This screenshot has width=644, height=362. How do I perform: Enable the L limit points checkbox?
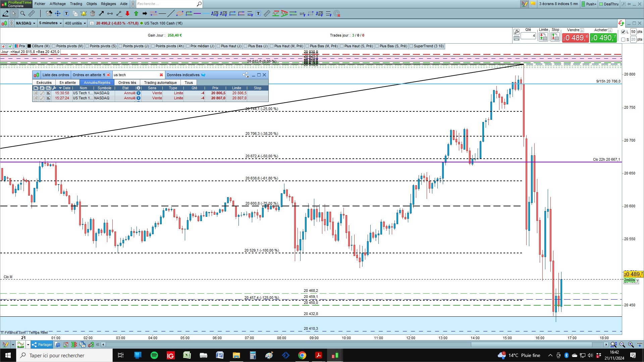623,32
